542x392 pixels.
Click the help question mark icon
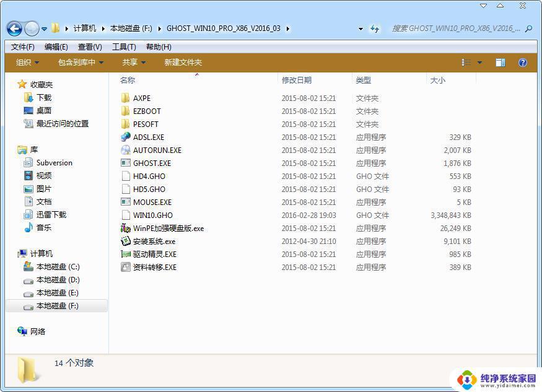click(522, 63)
